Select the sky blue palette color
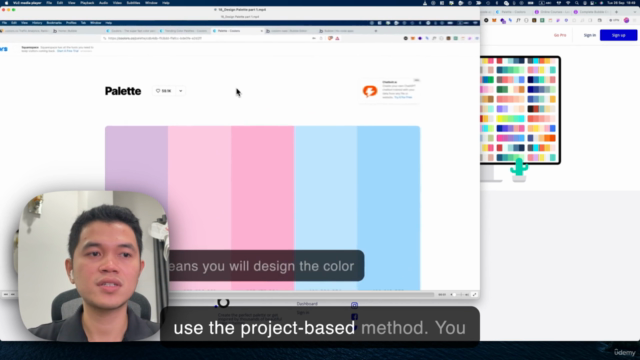This screenshot has width=640, height=360. click(x=389, y=208)
